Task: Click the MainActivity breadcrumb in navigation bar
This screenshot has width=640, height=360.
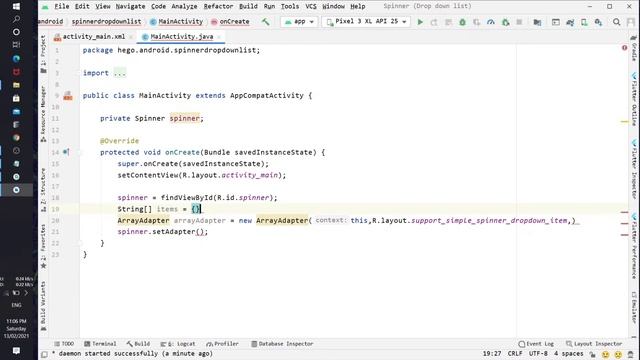Action: click(176, 22)
